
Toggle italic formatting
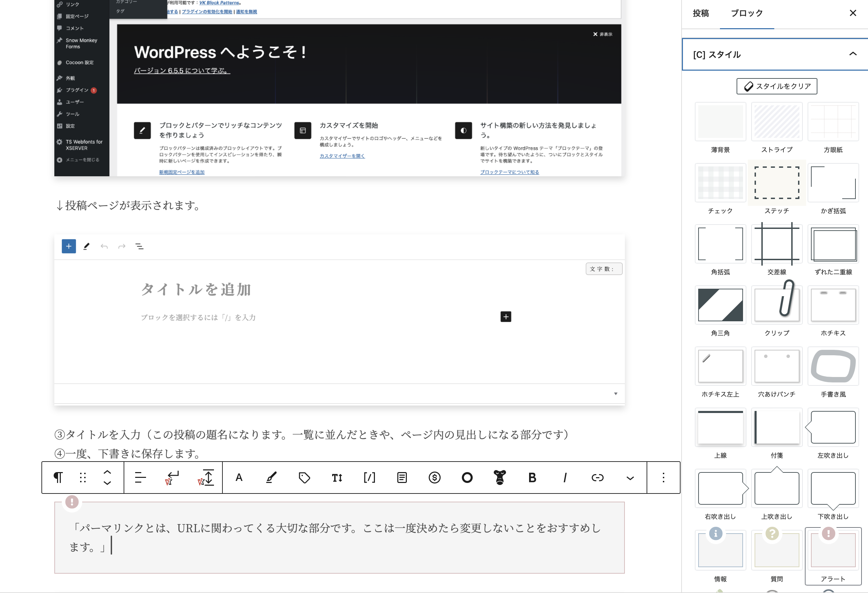pos(565,477)
